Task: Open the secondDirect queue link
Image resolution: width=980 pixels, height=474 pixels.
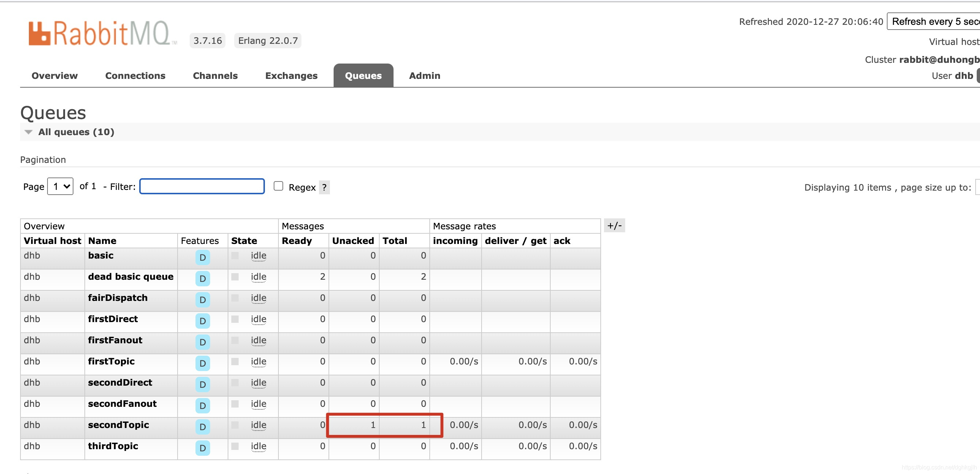Action: [120, 383]
